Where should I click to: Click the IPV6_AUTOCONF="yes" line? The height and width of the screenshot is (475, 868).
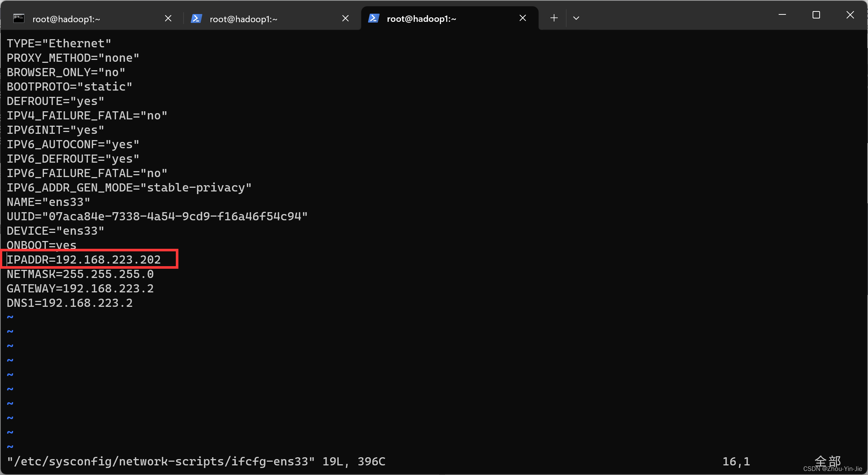(73, 144)
